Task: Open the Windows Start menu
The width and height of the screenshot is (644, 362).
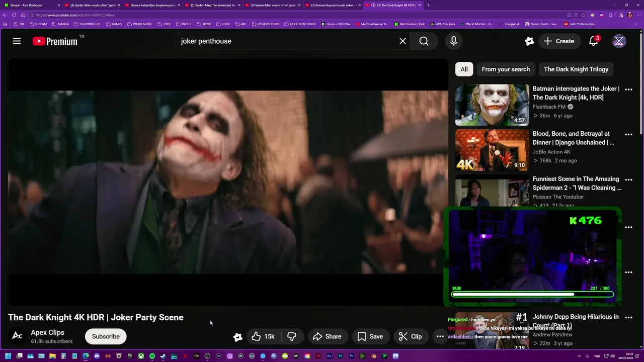Action: pos(8,356)
